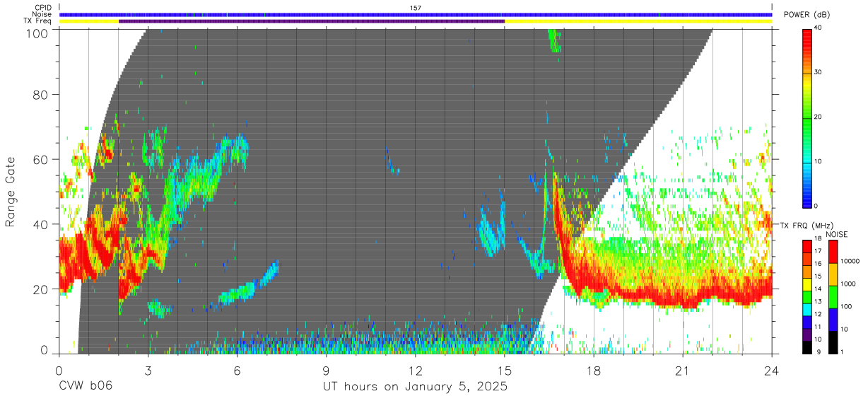
Task: Click the 10000 label on the NOISE scale
Action: point(850,260)
